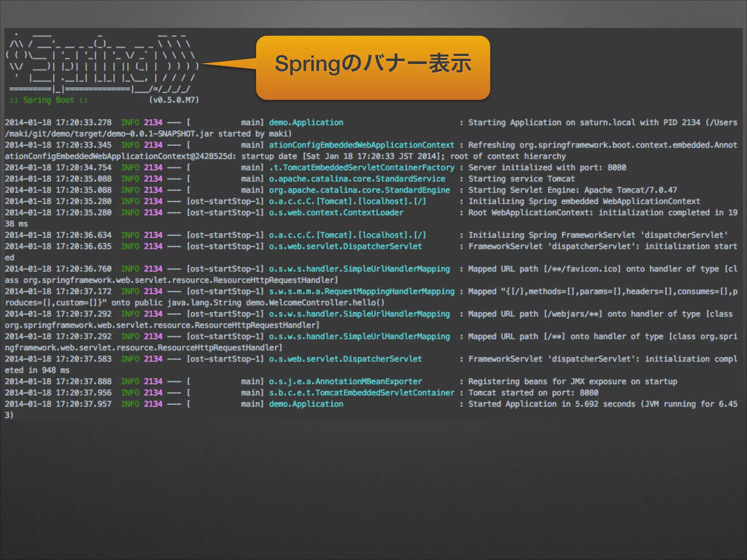
Task: Click o.s.web.servlet.DispatcherServlet on the 17:20:36.635 line
Action: point(345,246)
